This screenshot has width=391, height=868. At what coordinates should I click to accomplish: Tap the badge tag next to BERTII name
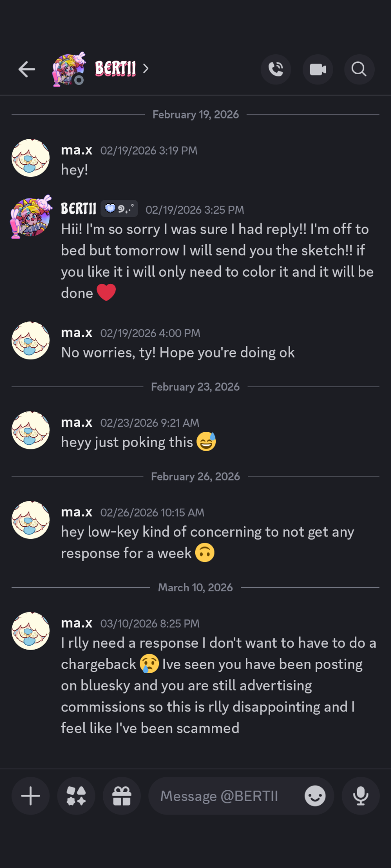click(119, 209)
